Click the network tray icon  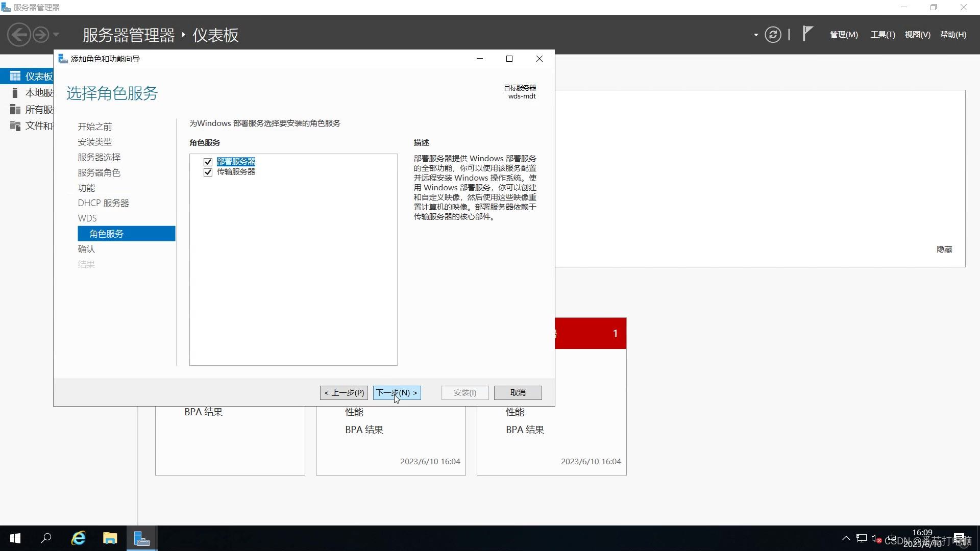(862, 538)
